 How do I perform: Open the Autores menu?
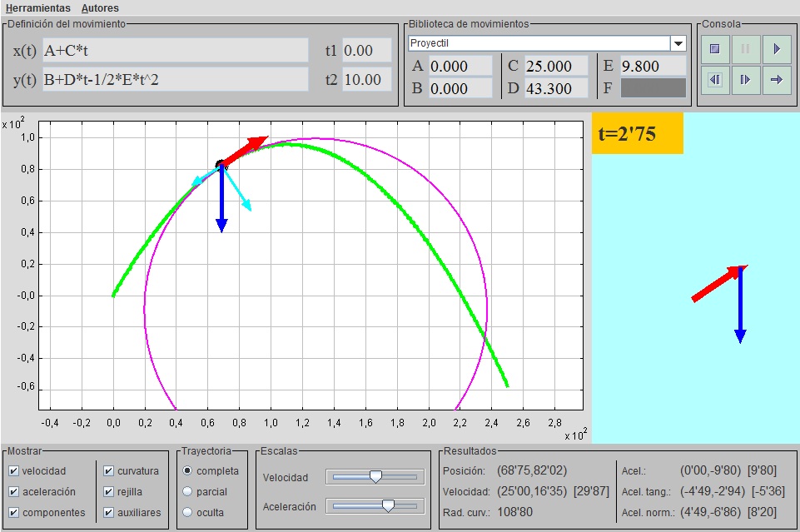coord(100,7)
